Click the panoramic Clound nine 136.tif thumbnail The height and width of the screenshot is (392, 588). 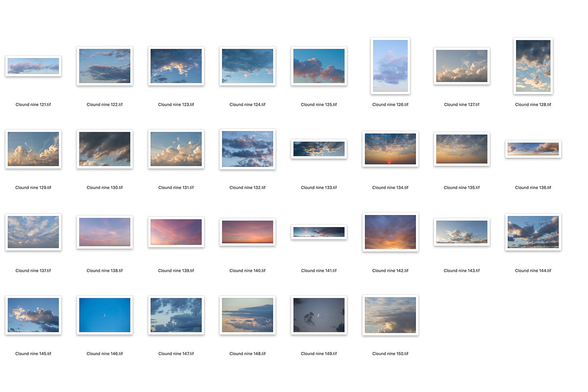pyautogui.click(x=533, y=149)
